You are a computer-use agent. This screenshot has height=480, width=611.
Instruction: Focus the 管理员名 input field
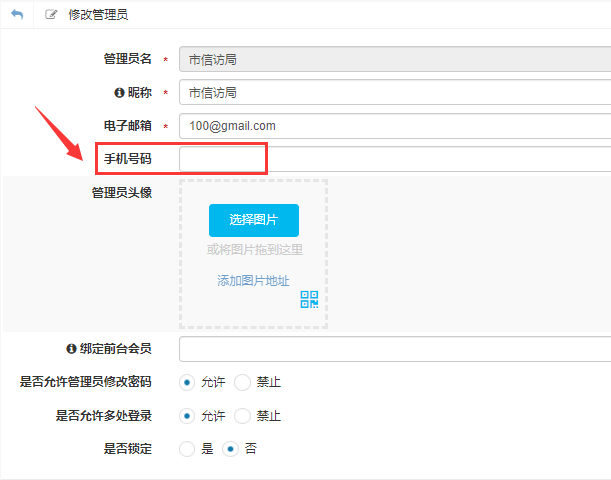pos(394,60)
